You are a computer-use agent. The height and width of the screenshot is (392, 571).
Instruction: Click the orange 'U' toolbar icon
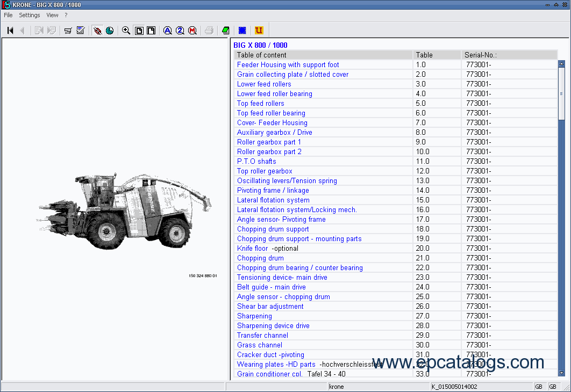[259, 31]
